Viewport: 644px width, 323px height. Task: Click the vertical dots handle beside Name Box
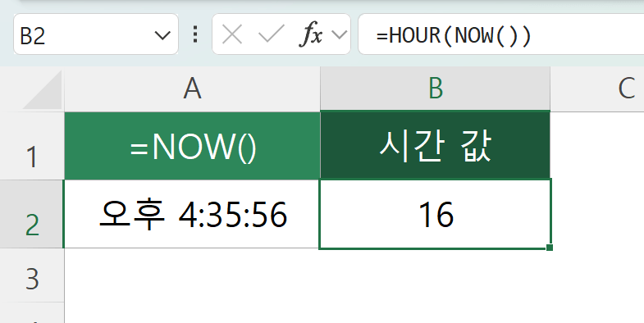195,34
